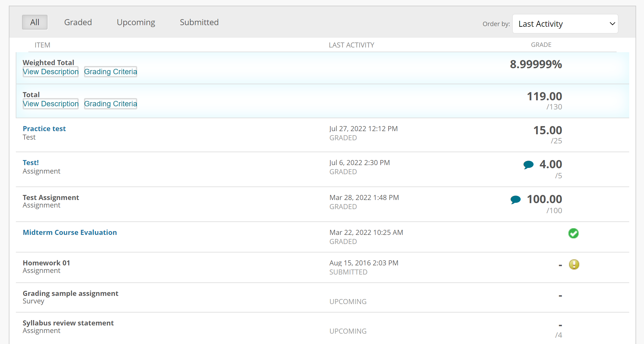The width and height of the screenshot is (644, 344).
Task: Open the Midterm Course Evaluation link
Action: (70, 232)
